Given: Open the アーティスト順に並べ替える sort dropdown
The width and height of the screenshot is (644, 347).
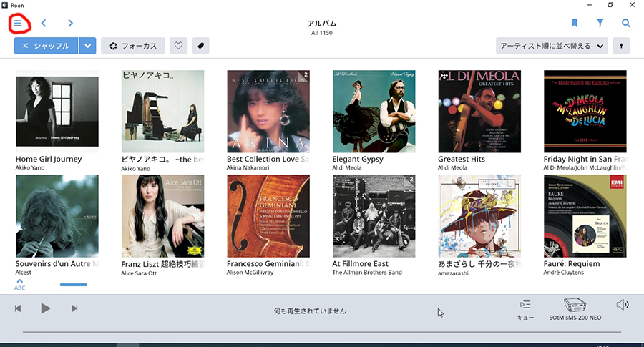Looking at the screenshot, I should pyautogui.click(x=552, y=46).
